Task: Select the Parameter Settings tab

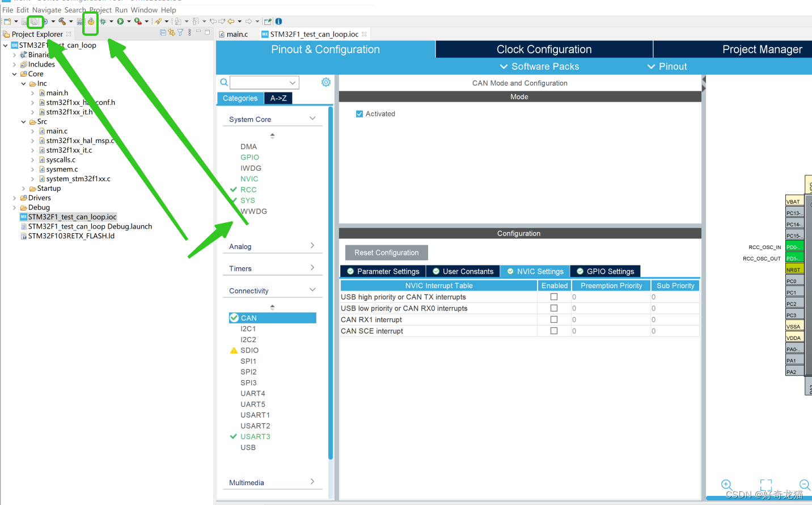Action: pos(383,271)
